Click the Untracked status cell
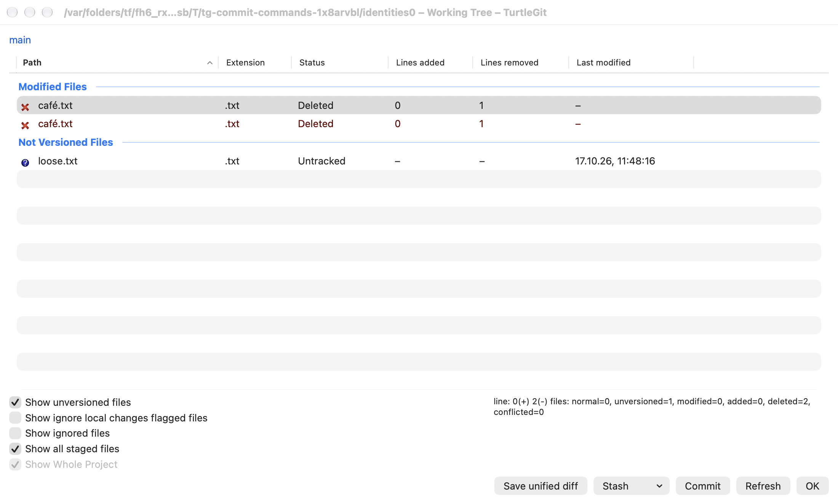This screenshot has height=504, width=838. click(321, 161)
